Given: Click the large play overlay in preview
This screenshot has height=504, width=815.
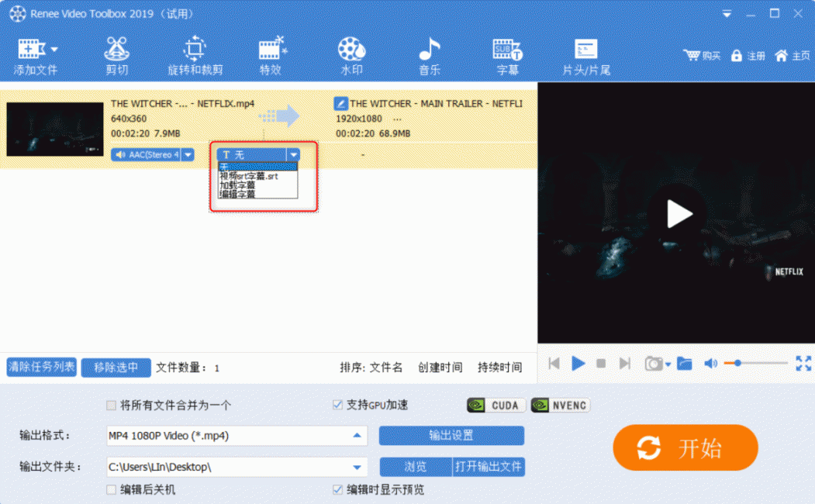Looking at the screenshot, I should (x=679, y=213).
